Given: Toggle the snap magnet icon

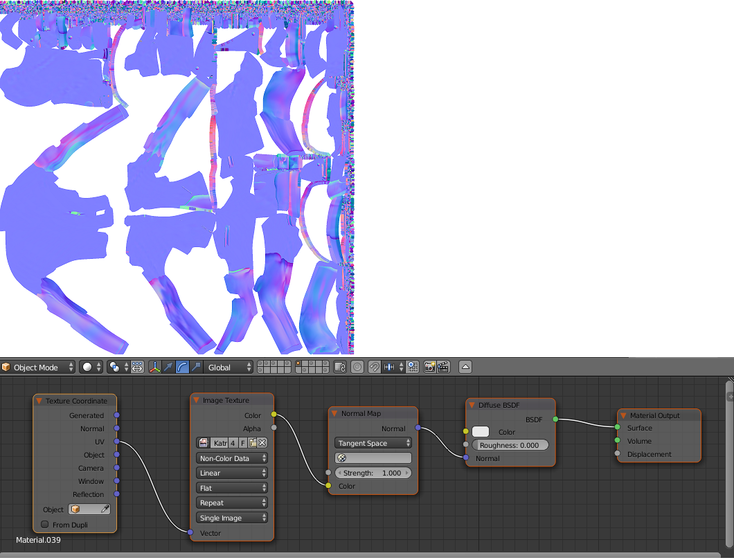Looking at the screenshot, I should (374, 368).
